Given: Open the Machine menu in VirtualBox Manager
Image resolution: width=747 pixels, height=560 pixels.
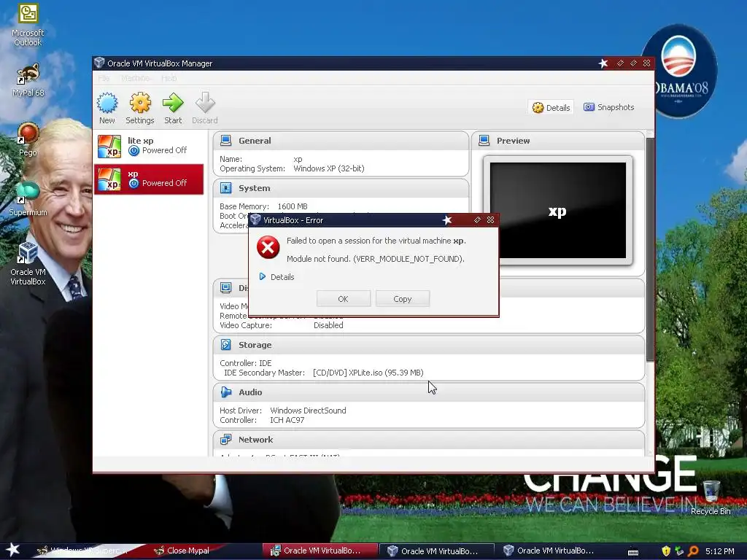Looking at the screenshot, I should tap(135, 78).
